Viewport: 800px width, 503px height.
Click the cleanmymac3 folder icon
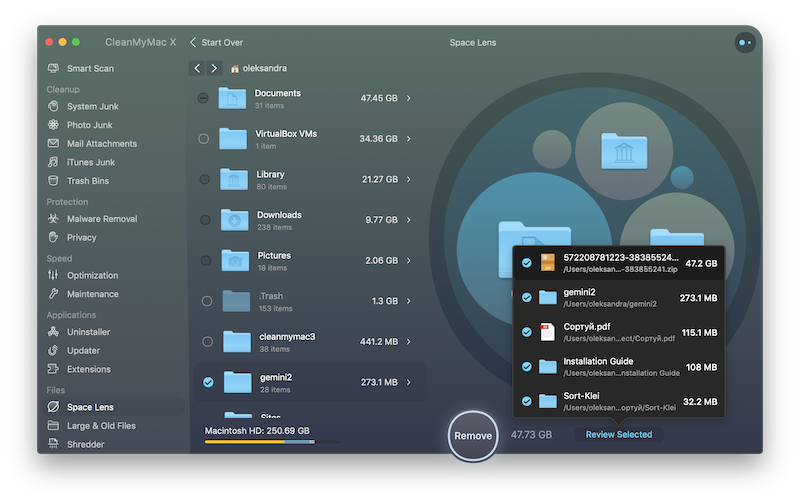(x=237, y=341)
